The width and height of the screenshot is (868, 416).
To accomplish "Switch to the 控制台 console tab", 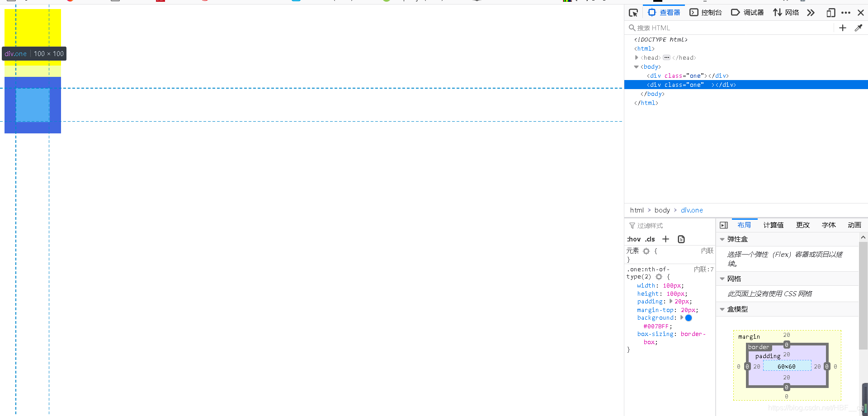I will [706, 13].
